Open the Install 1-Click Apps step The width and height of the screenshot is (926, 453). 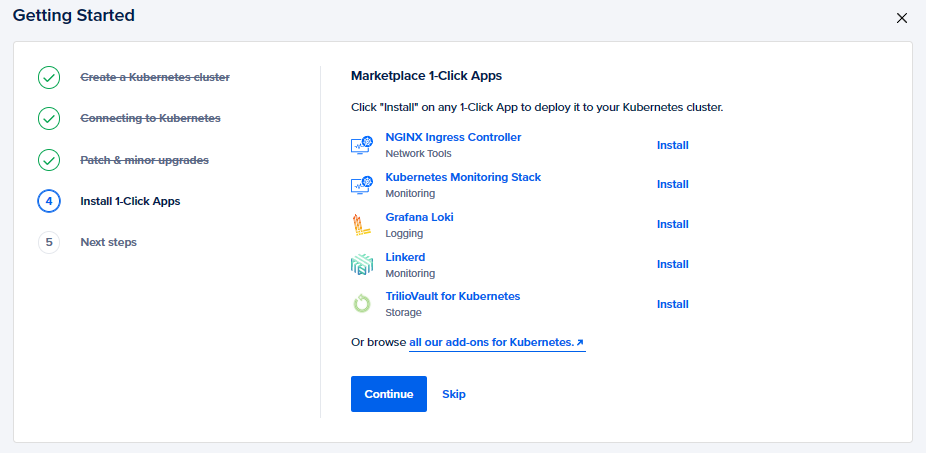[x=130, y=201]
